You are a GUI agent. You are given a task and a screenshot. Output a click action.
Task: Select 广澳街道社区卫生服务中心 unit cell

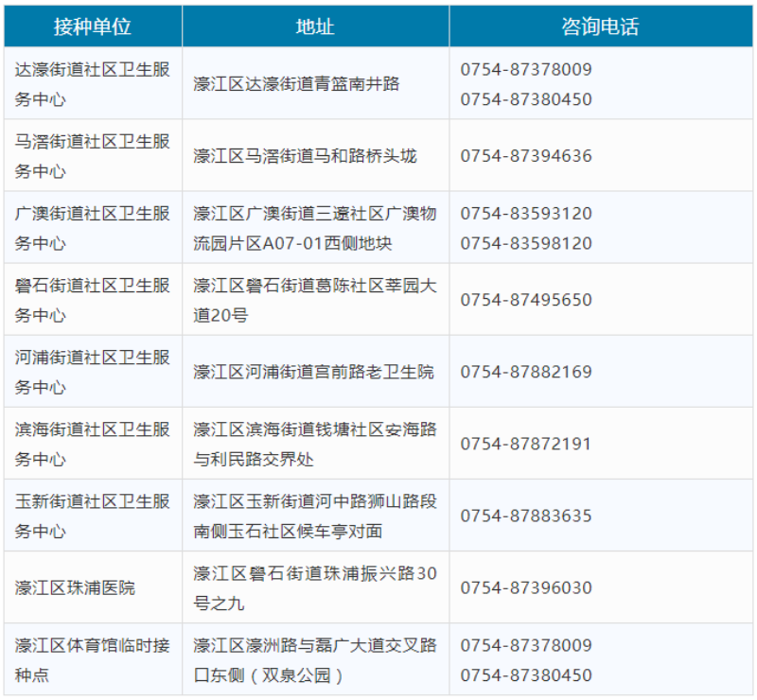(x=92, y=228)
